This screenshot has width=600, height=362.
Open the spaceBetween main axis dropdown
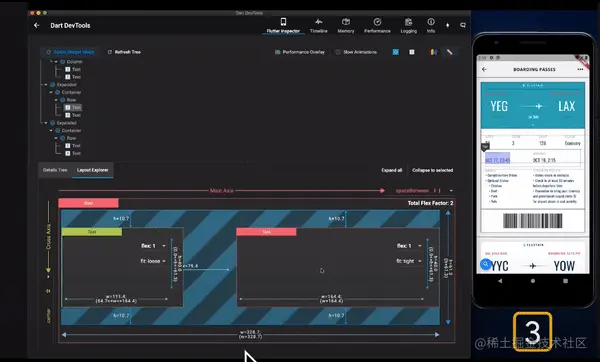(x=424, y=191)
